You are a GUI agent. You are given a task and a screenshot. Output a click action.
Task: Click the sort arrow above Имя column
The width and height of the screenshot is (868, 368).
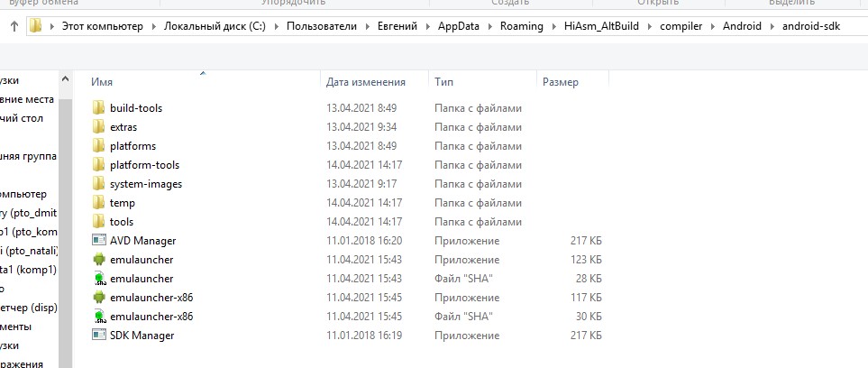tap(203, 72)
